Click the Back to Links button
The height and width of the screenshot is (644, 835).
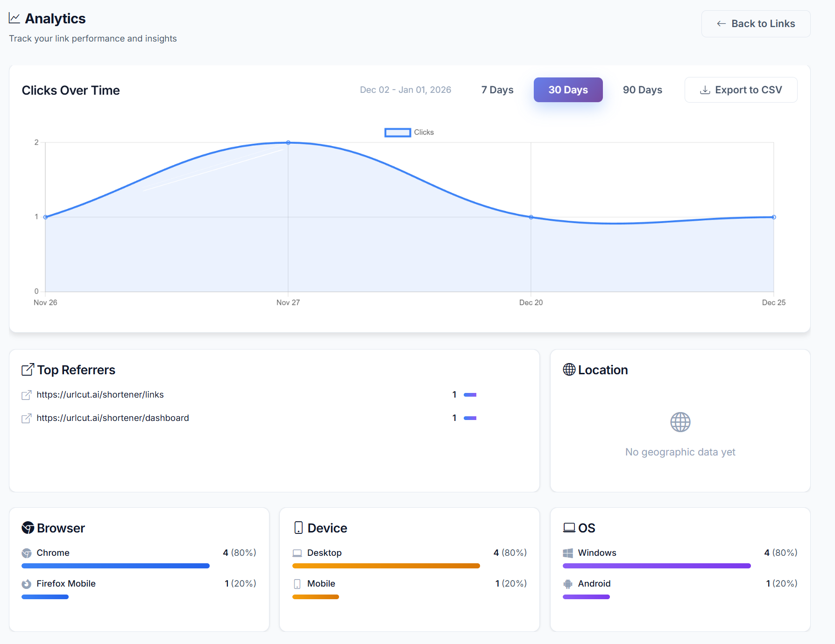756,23
